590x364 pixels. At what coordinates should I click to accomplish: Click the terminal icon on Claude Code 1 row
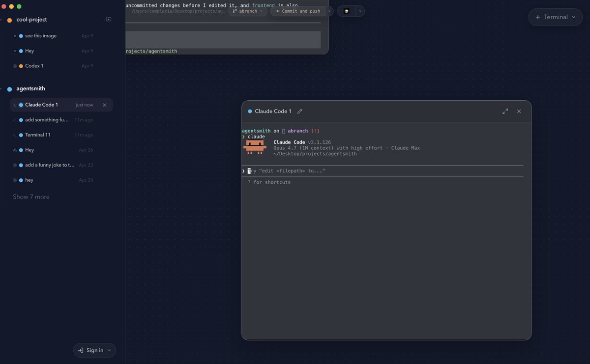click(15, 105)
